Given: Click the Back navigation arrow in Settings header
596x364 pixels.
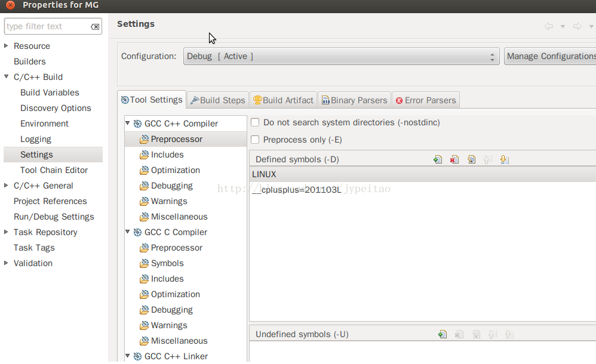Looking at the screenshot, I should [549, 26].
